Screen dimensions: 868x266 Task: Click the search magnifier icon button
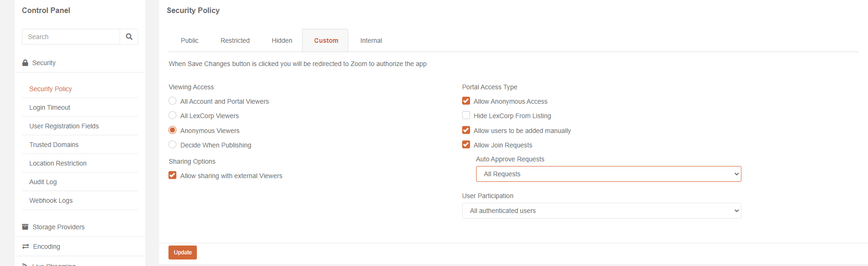(x=129, y=37)
